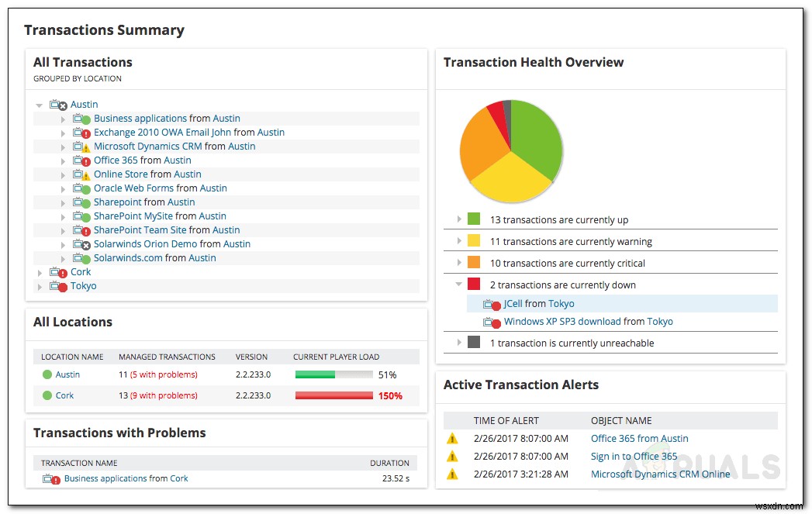This screenshot has height=514, width=812.
Task: Click Austin player load bar at 51%
Action: click(334, 374)
